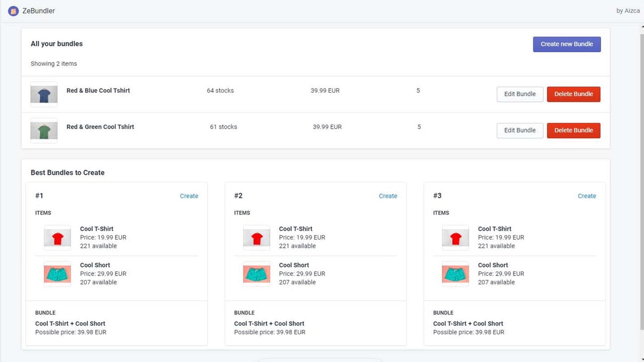644x362 pixels.
Task: Click the 64 stocks value
Action: pyautogui.click(x=220, y=90)
